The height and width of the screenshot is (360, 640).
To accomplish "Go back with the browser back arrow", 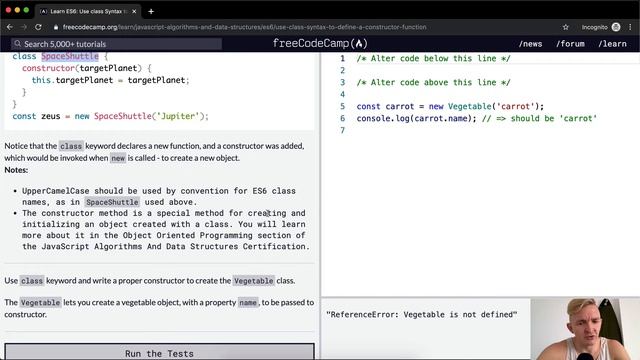I will click(x=10, y=27).
